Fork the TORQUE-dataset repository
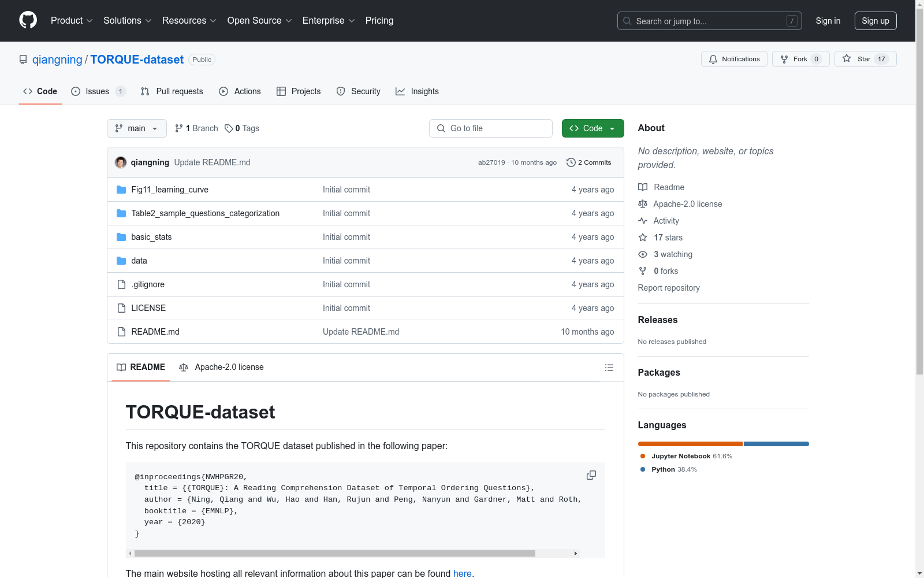 point(800,59)
